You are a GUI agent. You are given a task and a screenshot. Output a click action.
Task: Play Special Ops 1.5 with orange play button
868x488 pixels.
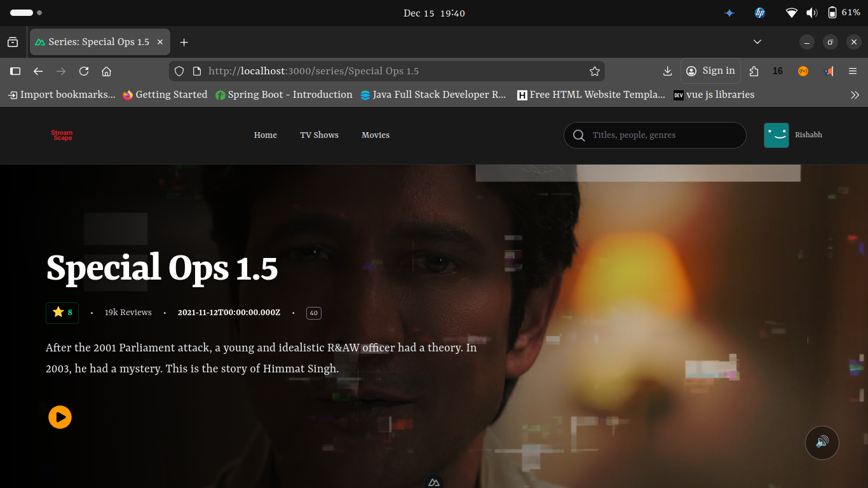(60, 417)
